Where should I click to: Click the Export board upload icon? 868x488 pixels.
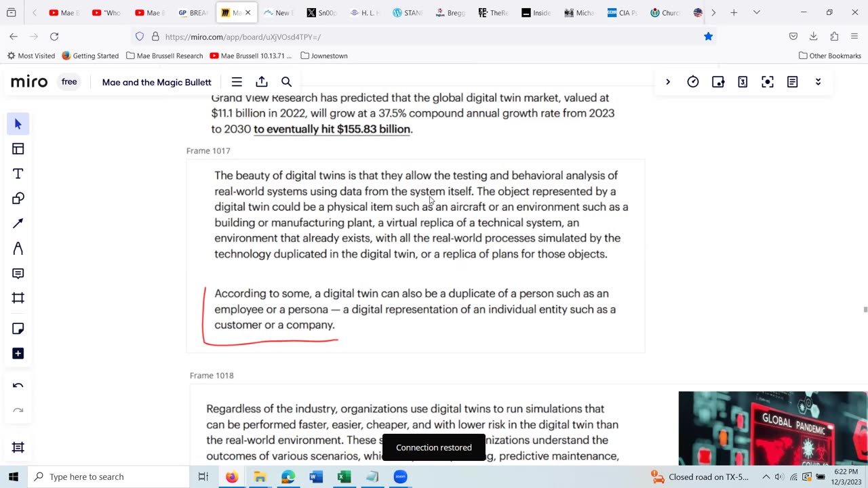[x=262, y=82]
